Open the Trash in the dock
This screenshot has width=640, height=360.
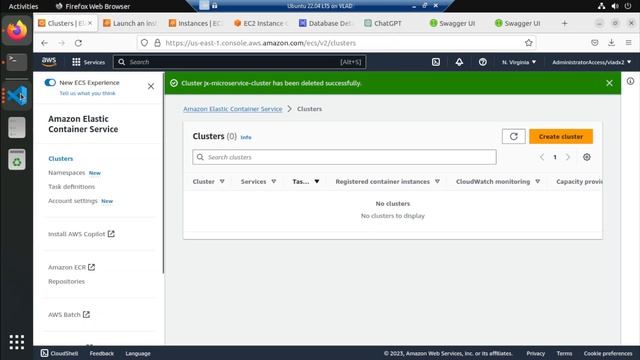tap(17, 159)
